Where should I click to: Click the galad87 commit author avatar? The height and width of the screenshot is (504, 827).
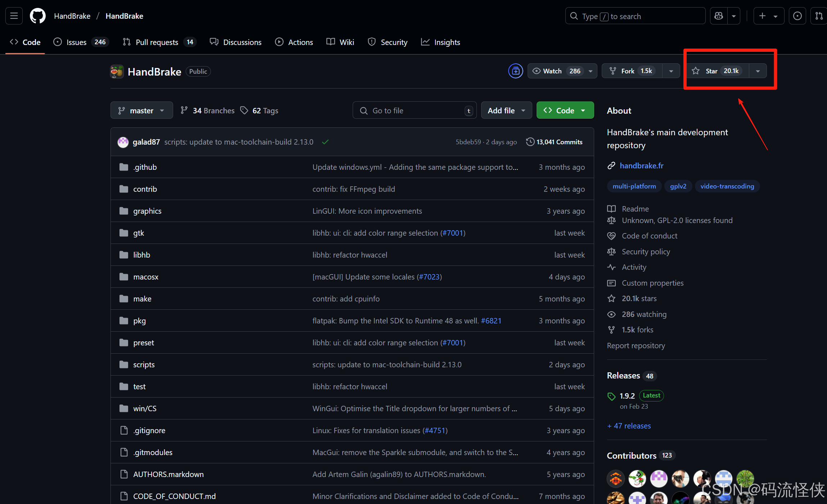coord(123,142)
